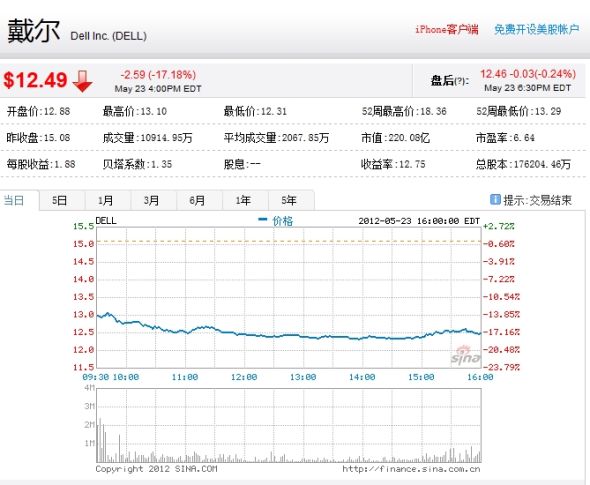Viewport: 590px width, 485px height.
Task: Switch to the 5日 chart tab
Action: (59, 200)
